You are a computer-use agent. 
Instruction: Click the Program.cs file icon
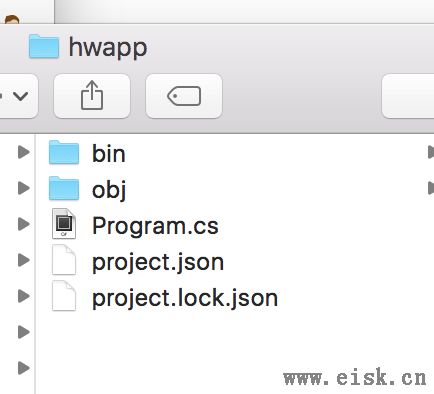pos(64,224)
